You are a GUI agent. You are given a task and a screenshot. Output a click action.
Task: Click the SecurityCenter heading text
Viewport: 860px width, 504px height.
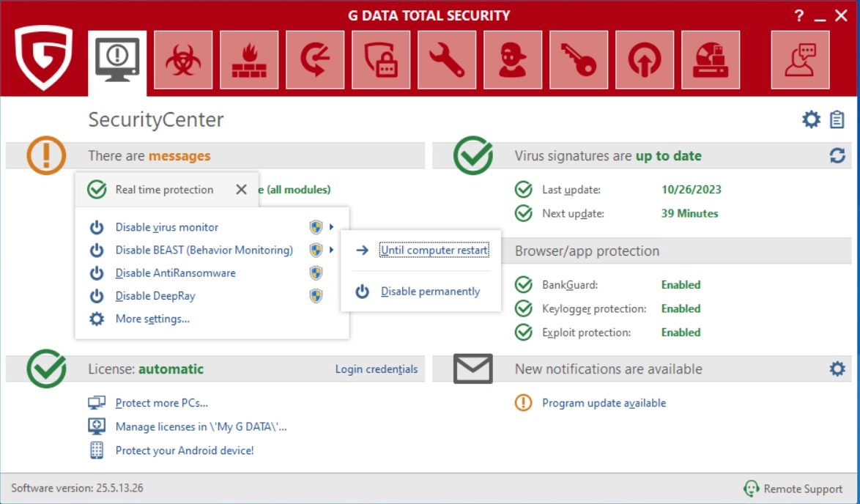pos(156,119)
